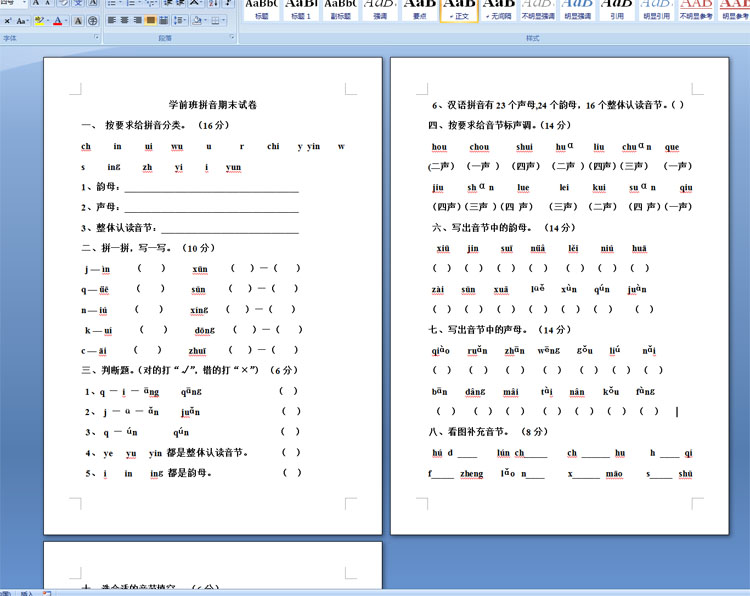
Task: Click heading 六、写出音节中的韵母
Action: point(504,228)
